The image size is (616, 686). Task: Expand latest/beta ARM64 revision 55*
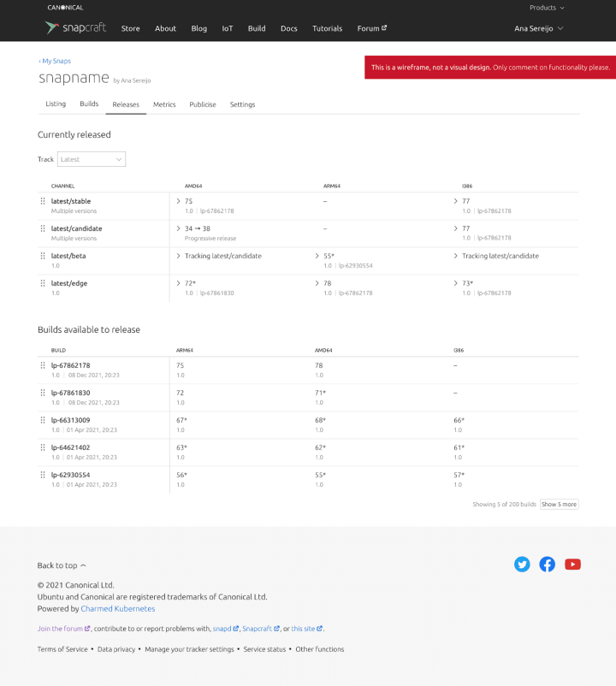[x=317, y=256]
